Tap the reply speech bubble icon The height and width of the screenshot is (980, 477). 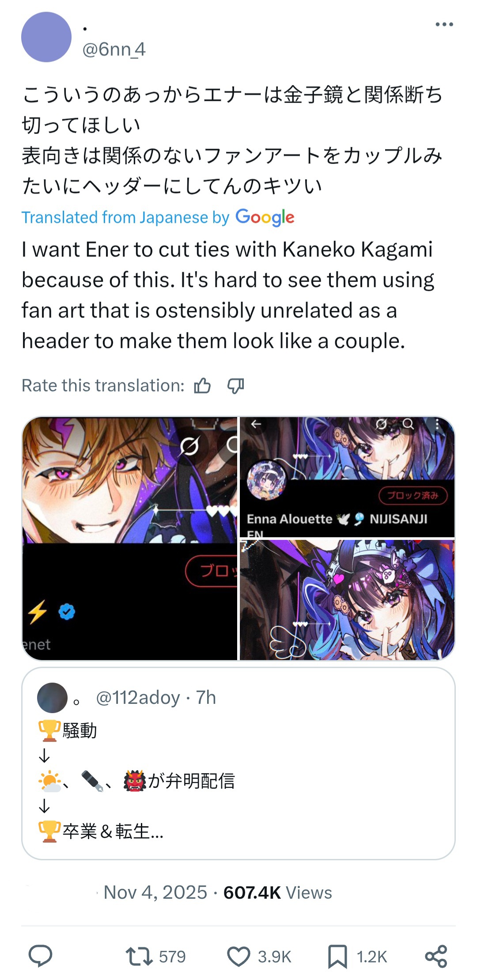(x=41, y=957)
